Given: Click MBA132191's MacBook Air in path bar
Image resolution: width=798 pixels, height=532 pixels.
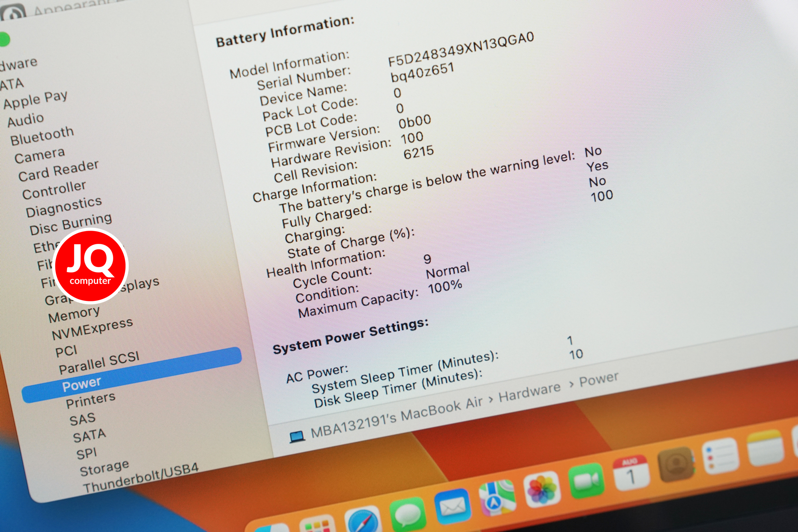Looking at the screenshot, I should 397,418.
